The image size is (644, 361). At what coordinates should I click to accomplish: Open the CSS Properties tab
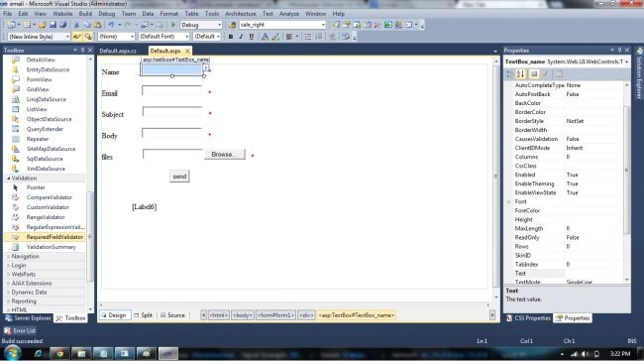tap(528, 318)
